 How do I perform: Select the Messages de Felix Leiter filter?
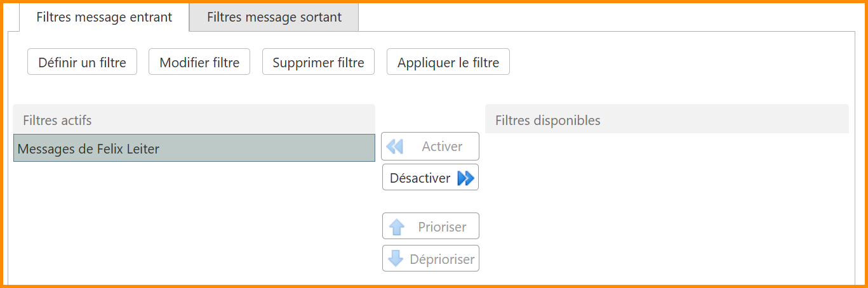(x=194, y=148)
